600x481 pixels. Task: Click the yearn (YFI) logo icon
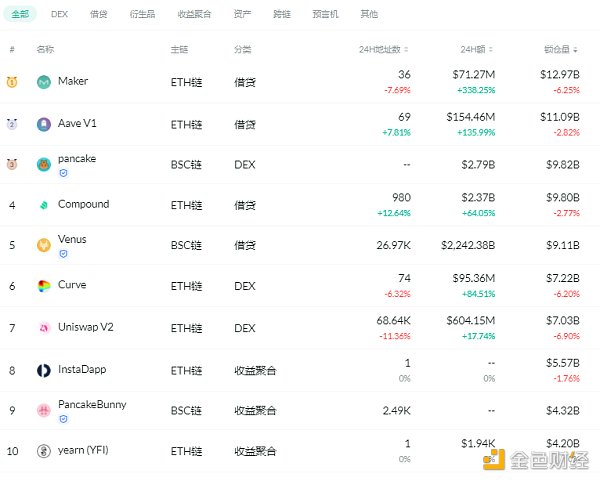pos(44,451)
